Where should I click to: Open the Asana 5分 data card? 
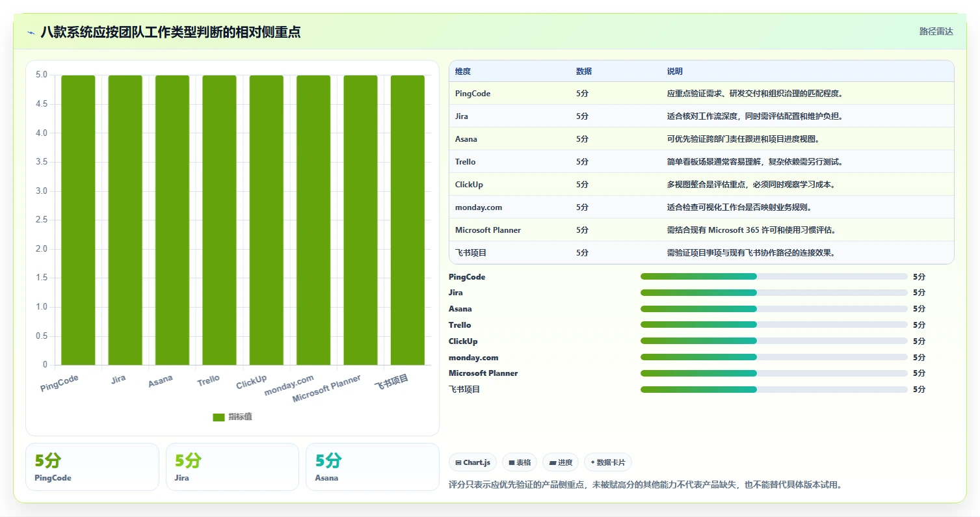point(373,467)
